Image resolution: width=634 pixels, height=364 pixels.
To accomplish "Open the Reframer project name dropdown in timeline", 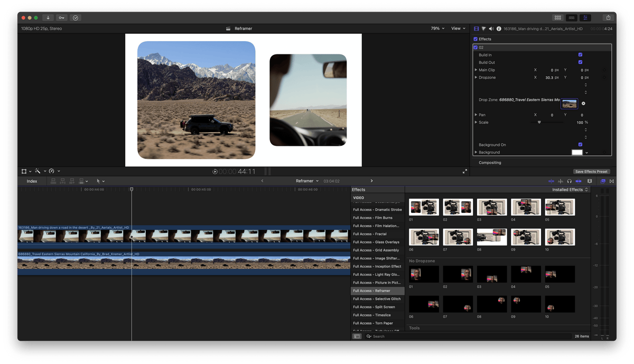I will pos(307,181).
